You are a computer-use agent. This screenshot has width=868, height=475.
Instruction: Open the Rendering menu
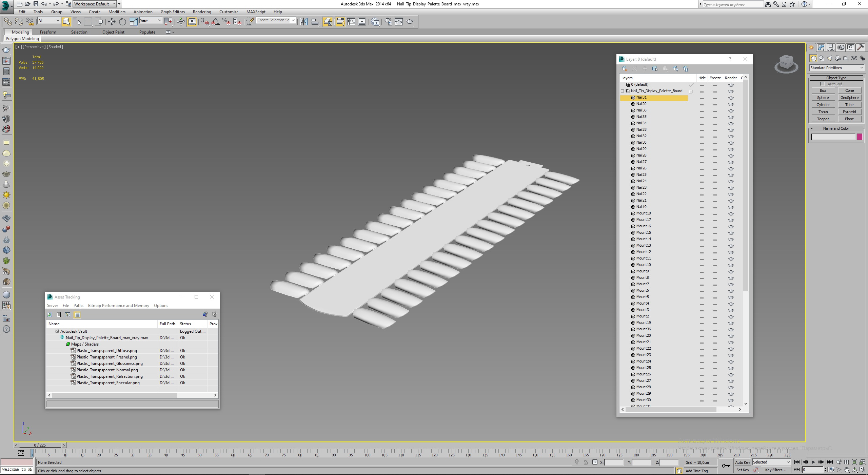202,12
